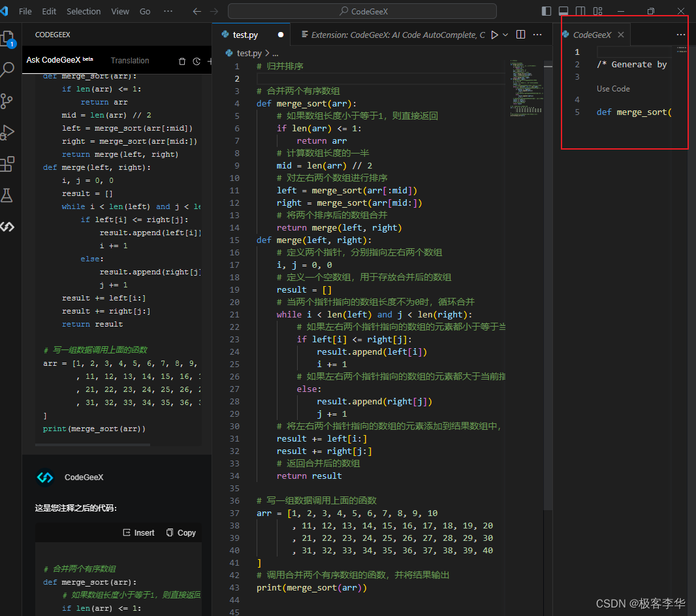Open the Testing flask view
Screen dimensions: 696x616
(7, 195)
